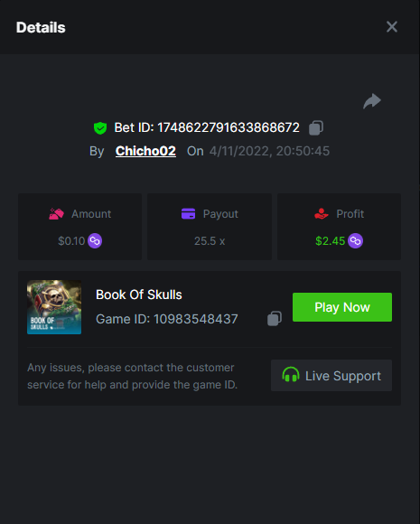
Task: Click the Game ID text
Action: (x=167, y=319)
